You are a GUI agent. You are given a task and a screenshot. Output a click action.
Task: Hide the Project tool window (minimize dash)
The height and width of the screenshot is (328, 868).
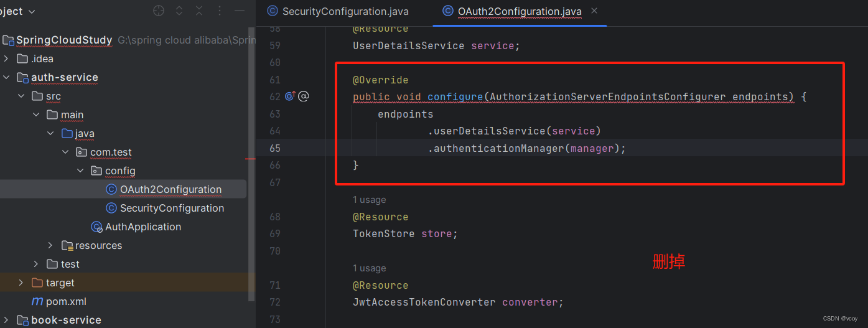pyautogui.click(x=240, y=11)
